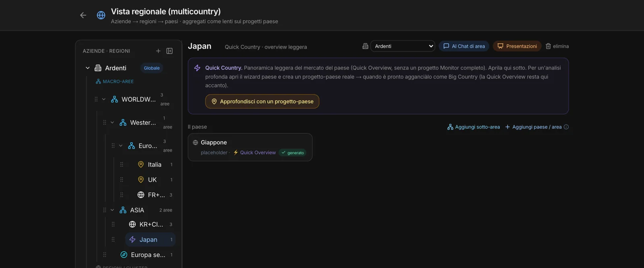Click the Europa se... row drag handle
This screenshot has width=644, height=268.
coord(105,255)
